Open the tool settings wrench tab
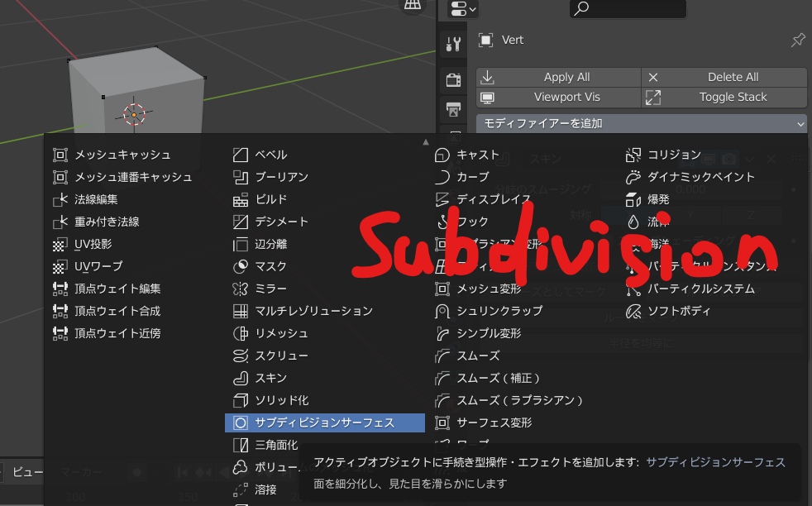Image resolution: width=812 pixels, height=506 pixels. click(x=454, y=44)
